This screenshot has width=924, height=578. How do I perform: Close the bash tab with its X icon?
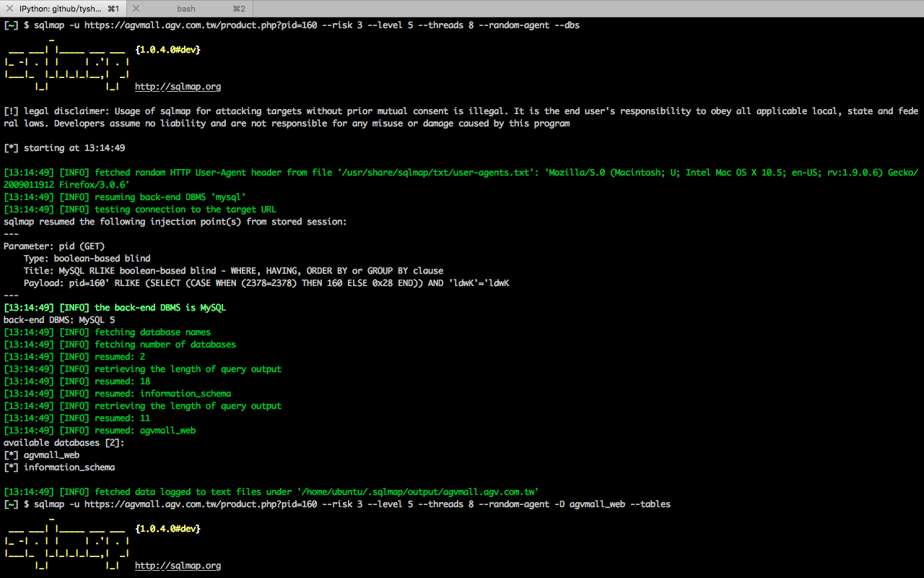coord(136,9)
